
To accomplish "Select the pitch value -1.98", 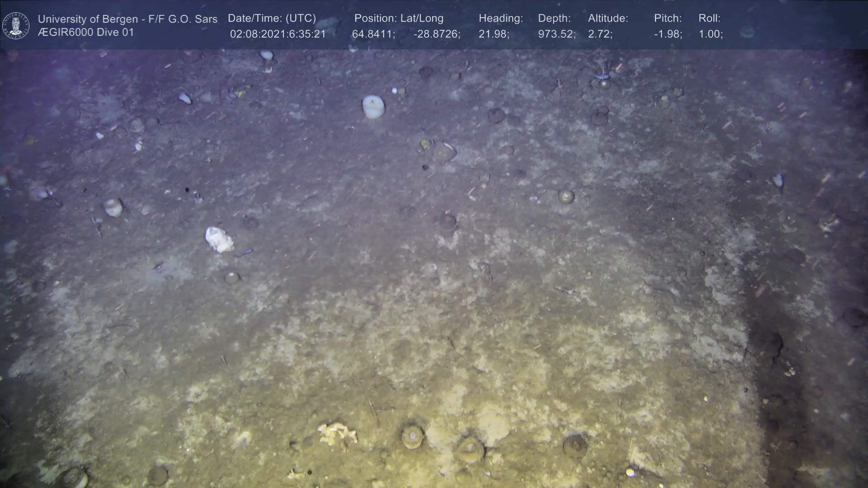I will (x=668, y=34).
